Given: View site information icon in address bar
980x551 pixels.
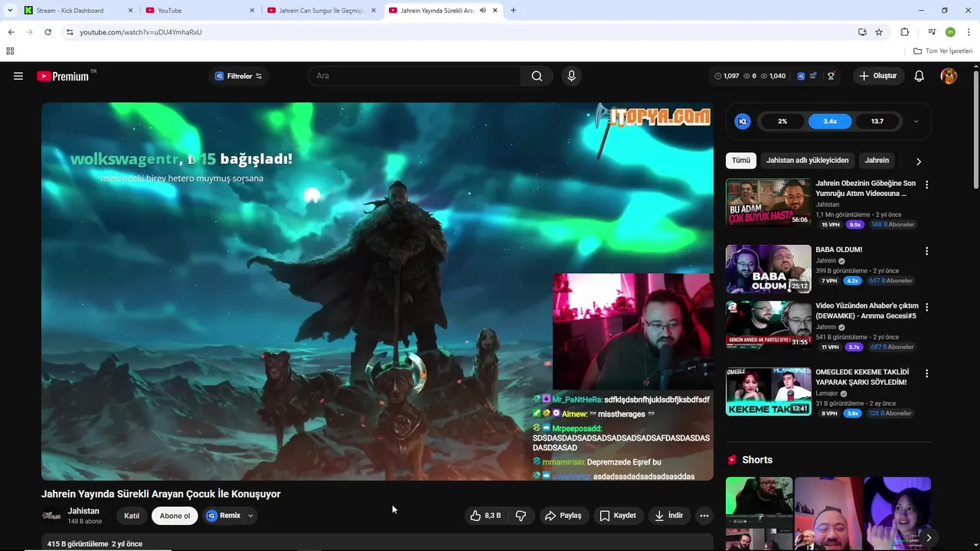Looking at the screenshot, I should (70, 32).
